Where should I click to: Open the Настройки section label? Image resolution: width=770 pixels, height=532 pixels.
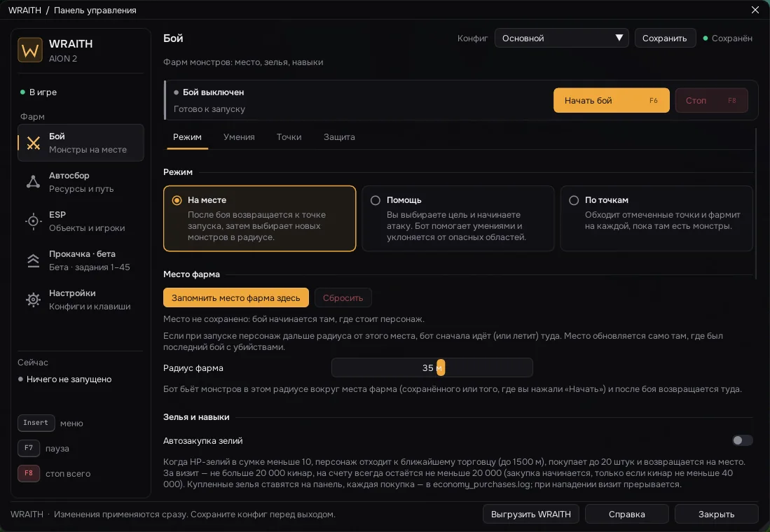click(x=72, y=293)
